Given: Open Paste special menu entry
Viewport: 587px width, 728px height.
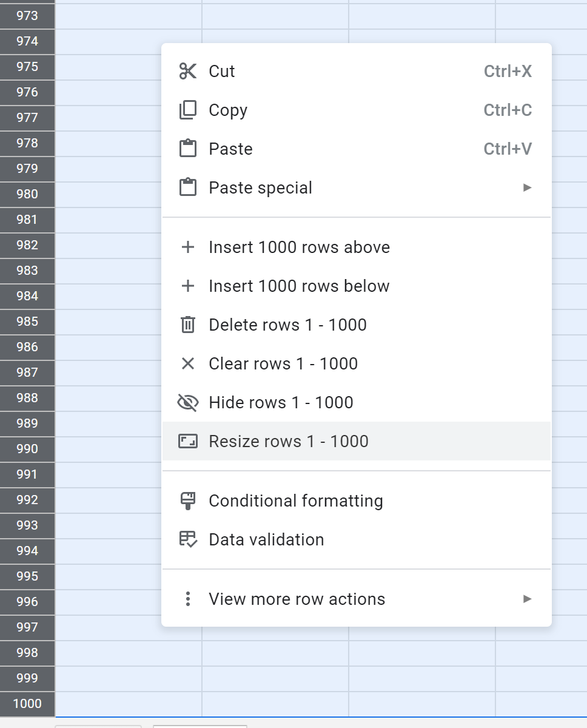Looking at the screenshot, I should (260, 188).
